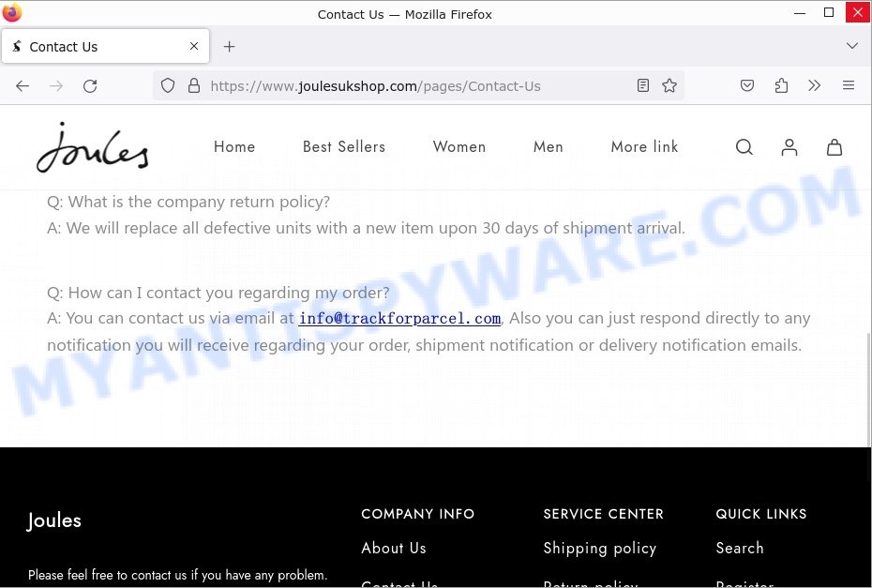Image resolution: width=872 pixels, height=588 pixels.
Task: Open the Men menu item
Action: click(x=549, y=147)
